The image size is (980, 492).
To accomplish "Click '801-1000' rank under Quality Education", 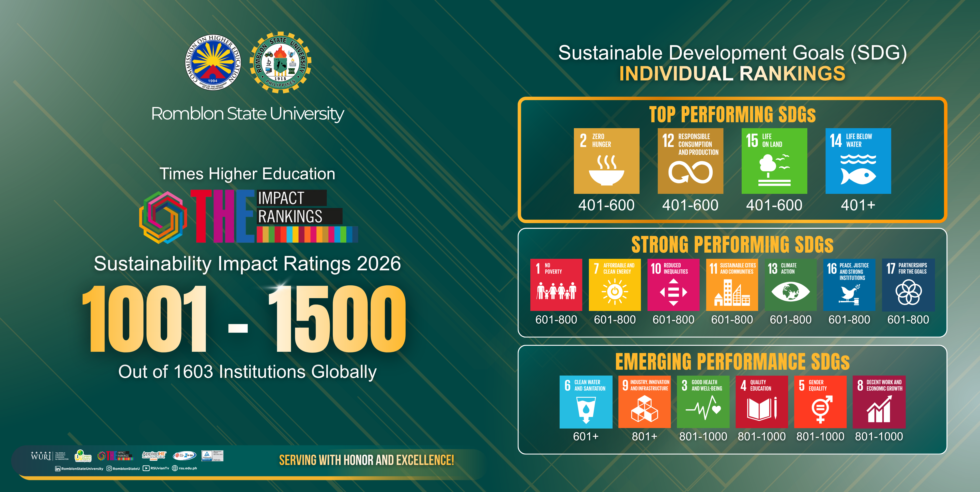I will pos(762,436).
